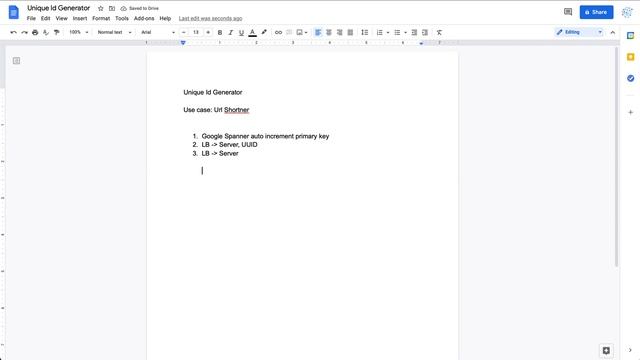Image resolution: width=640 pixels, height=360 pixels.
Task: Decrease the indent
Action: 414,32
